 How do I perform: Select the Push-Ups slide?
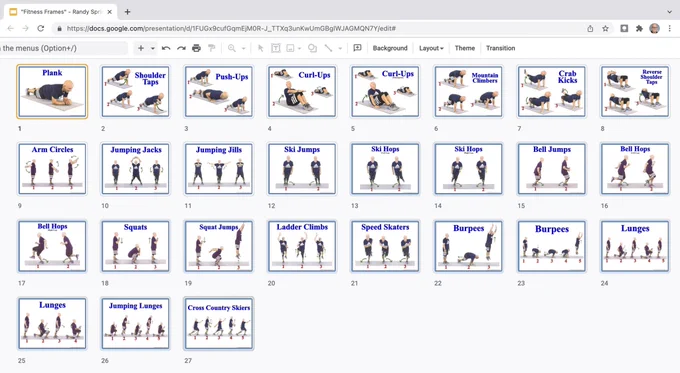219,92
